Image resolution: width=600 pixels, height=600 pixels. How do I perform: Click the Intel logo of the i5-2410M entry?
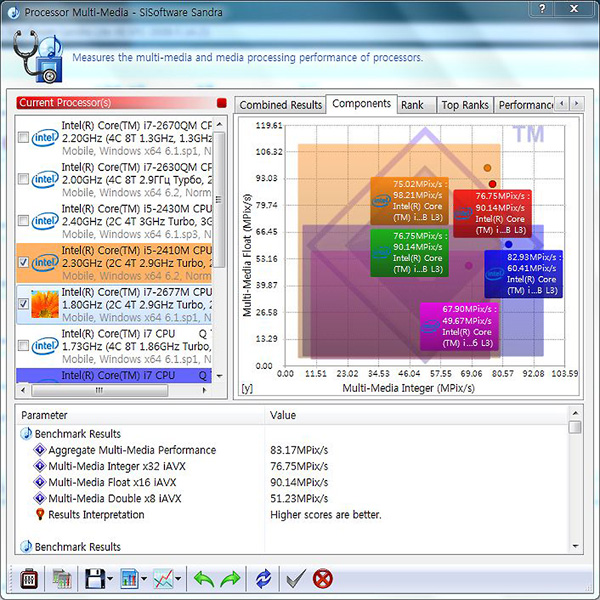tap(45, 263)
